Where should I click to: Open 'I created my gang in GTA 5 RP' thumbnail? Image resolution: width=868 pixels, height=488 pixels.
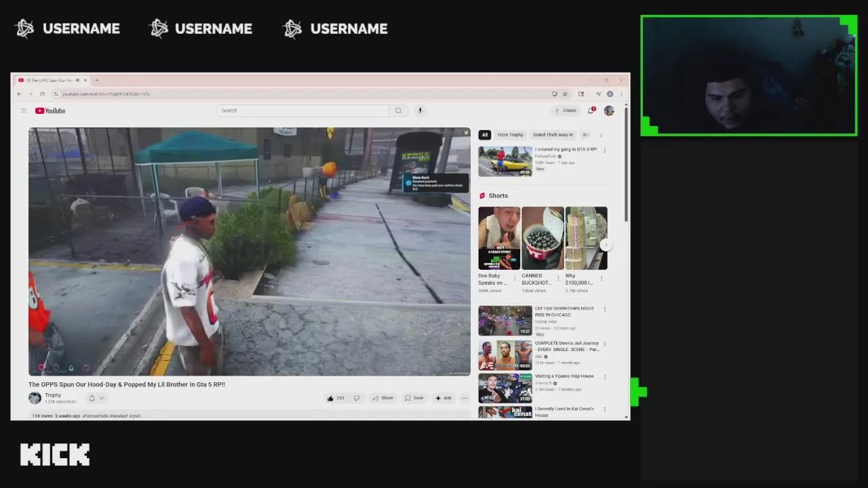[x=505, y=161]
